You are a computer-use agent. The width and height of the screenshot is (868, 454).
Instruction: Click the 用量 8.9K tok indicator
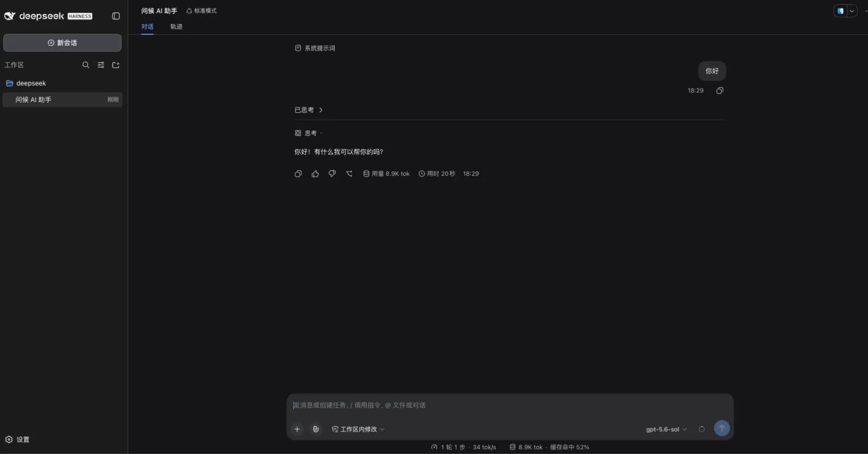(386, 174)
